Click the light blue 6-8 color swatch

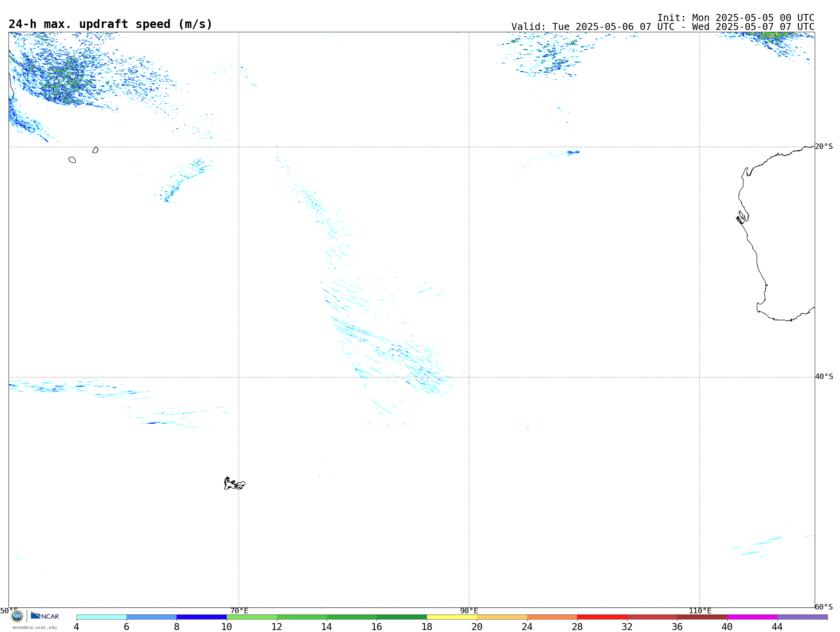[x=152, y=617]
